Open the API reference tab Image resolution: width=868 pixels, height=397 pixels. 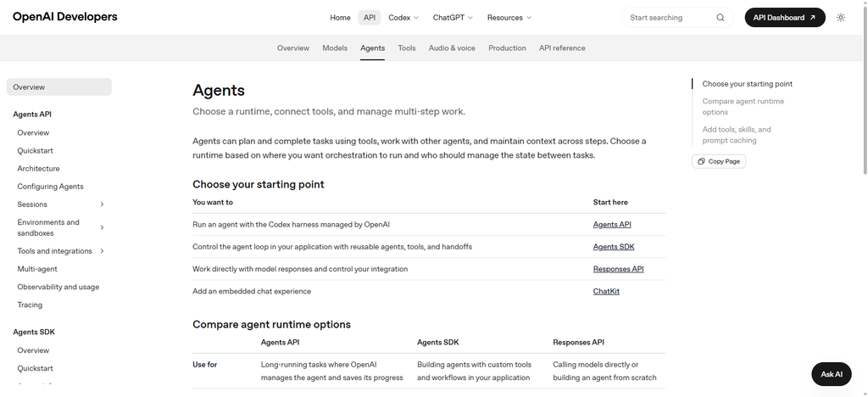[562, 48]
